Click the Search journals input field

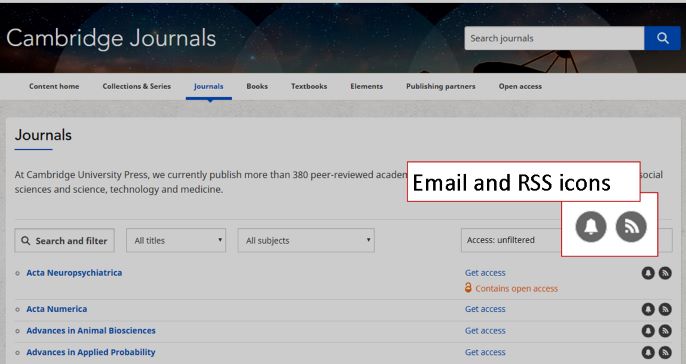point(554,38)
